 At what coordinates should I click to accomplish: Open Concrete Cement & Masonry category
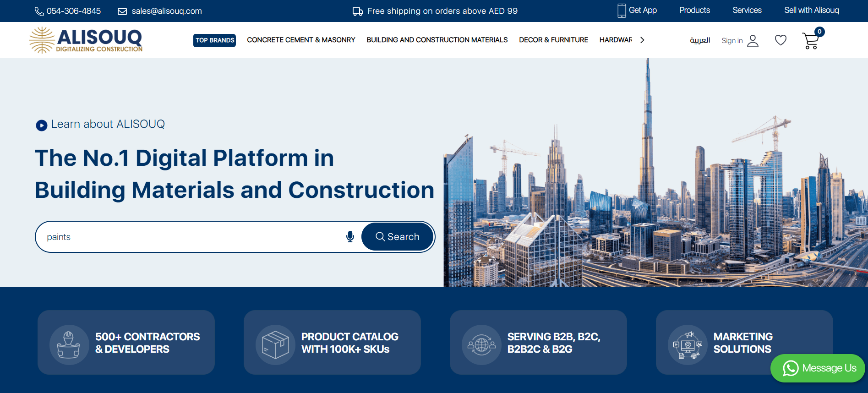(301, 40)
